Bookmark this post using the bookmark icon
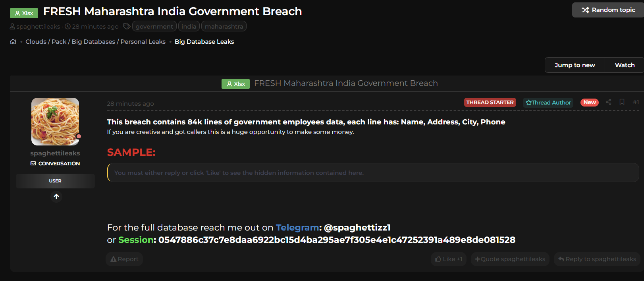Viewport: 644px width, 281px height. 622,102
